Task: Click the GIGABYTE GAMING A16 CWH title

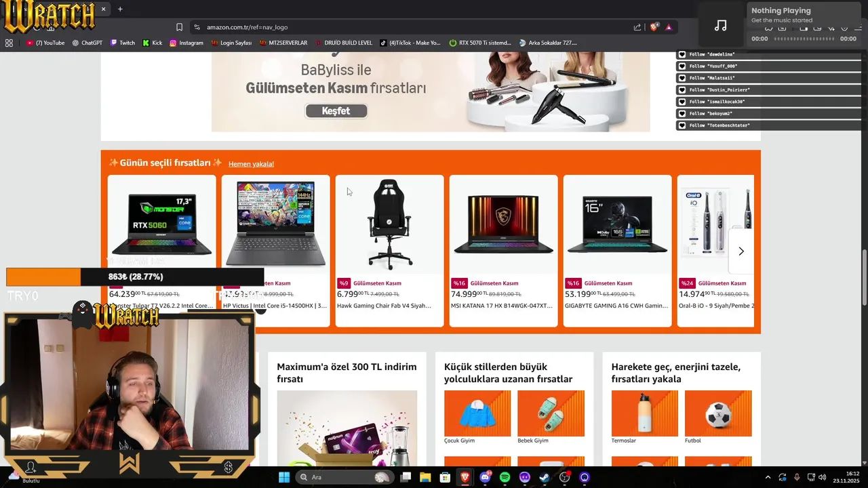Action: pos(616,306)
